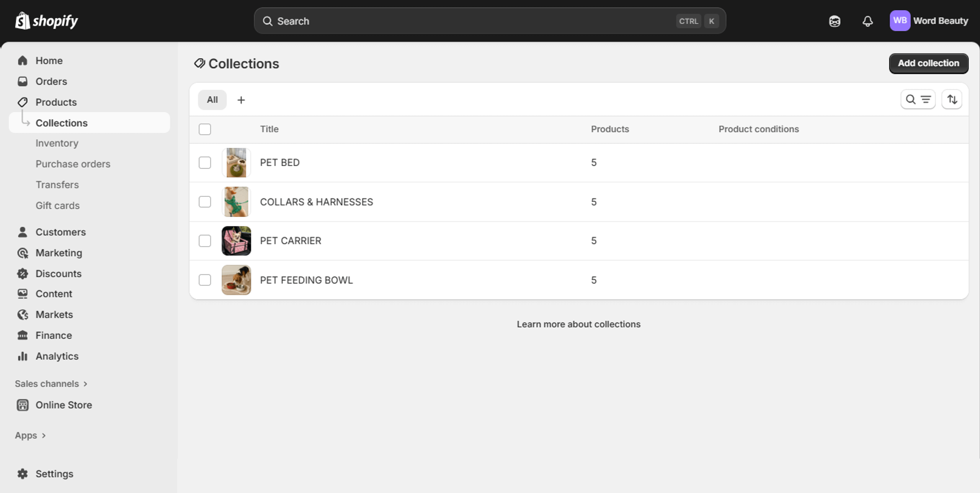This screenshot has width=980, height=493.
Task: Click the Markets globe icon
Action: 23,314
